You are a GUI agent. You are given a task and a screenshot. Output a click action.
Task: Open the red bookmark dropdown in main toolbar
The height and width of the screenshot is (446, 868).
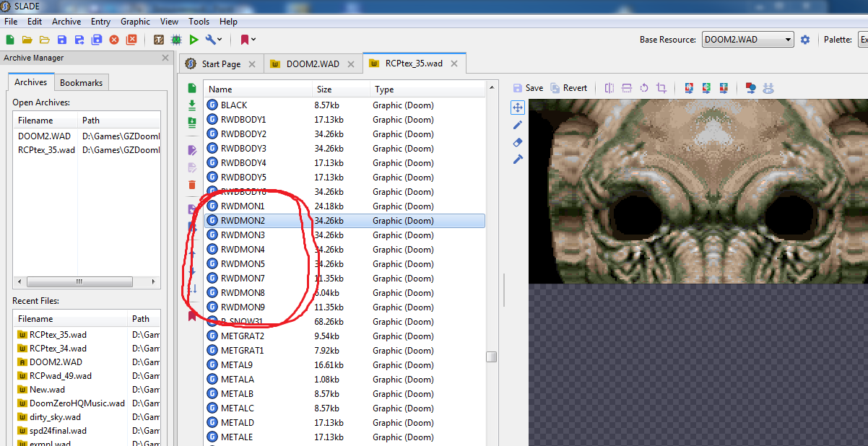pos(248,40)
